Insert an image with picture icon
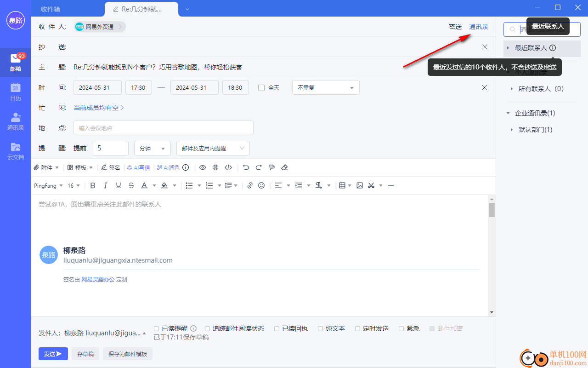Viewport: 588px width, 368px height. point(360,185)
